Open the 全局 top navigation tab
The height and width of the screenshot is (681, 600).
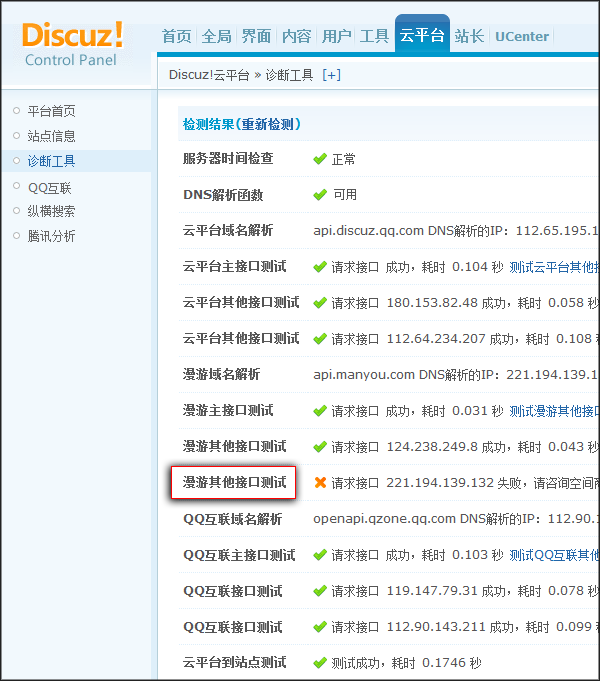tap(216, 36)
